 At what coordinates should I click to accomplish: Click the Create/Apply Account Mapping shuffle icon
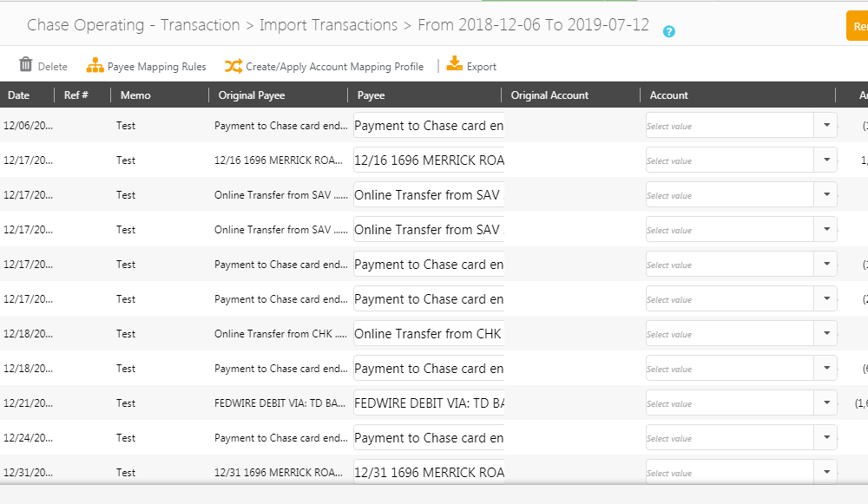233,66
